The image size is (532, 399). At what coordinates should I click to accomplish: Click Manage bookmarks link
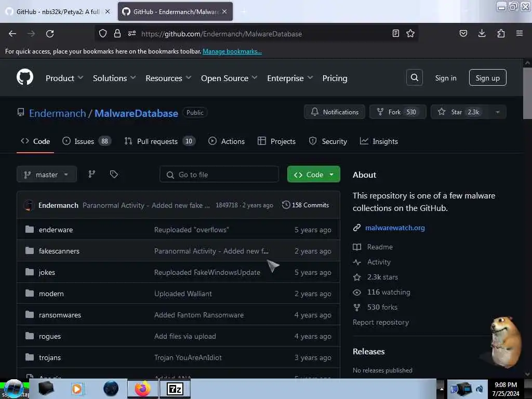[x=232, y=51]
